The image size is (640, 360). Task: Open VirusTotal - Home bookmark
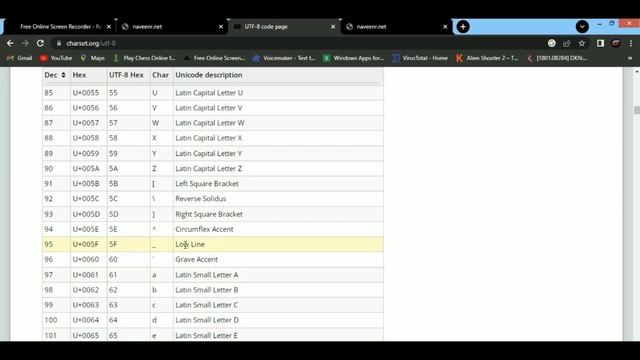[420, 58]
